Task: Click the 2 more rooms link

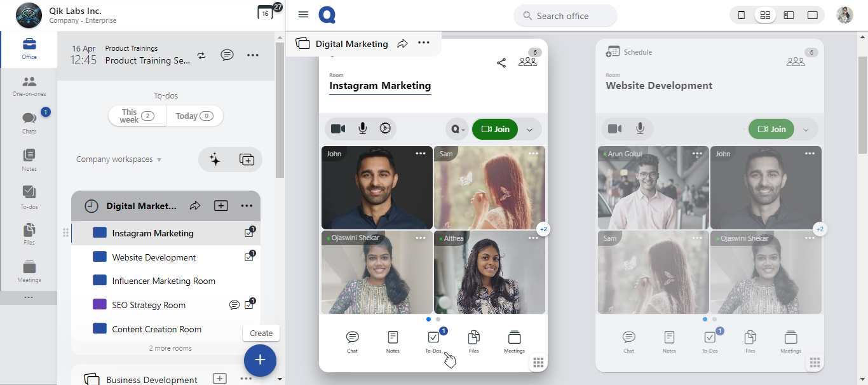Action: [170, 348]
